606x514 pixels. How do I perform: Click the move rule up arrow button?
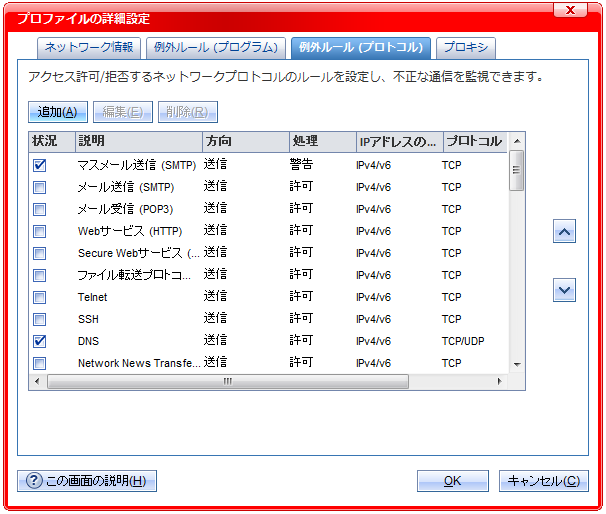(564, 232)
